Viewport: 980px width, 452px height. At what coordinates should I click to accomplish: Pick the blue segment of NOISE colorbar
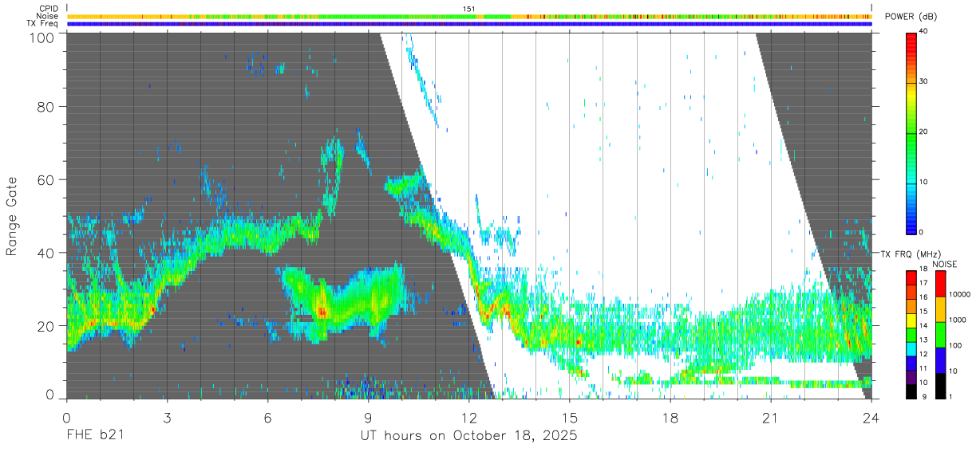click(939, 360)
